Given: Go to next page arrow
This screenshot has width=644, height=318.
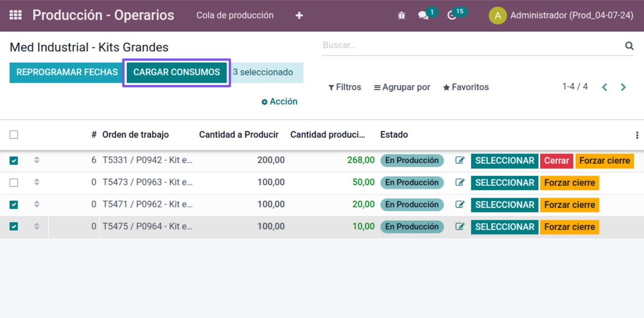Looking at the screenshot, I should [x=623, y=87].
